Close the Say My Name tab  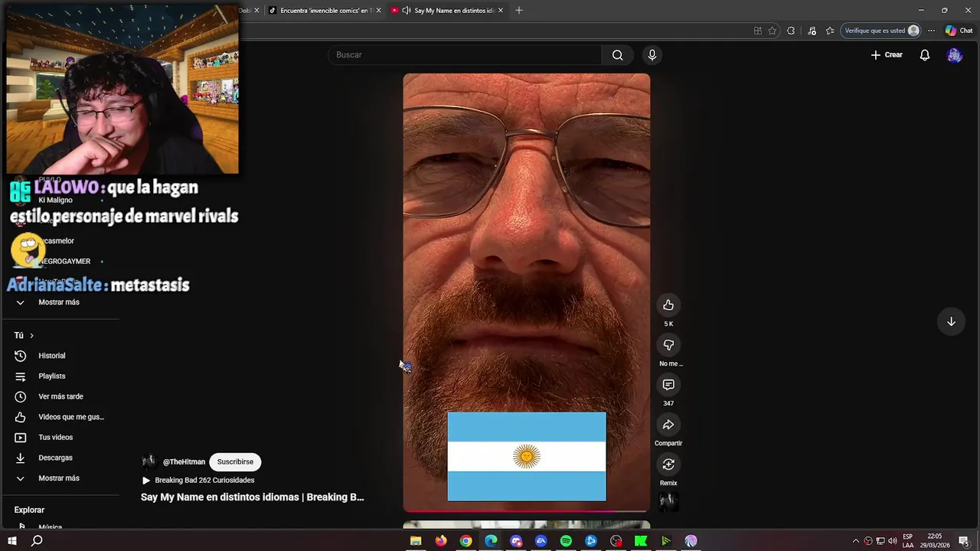coord(501,11)
